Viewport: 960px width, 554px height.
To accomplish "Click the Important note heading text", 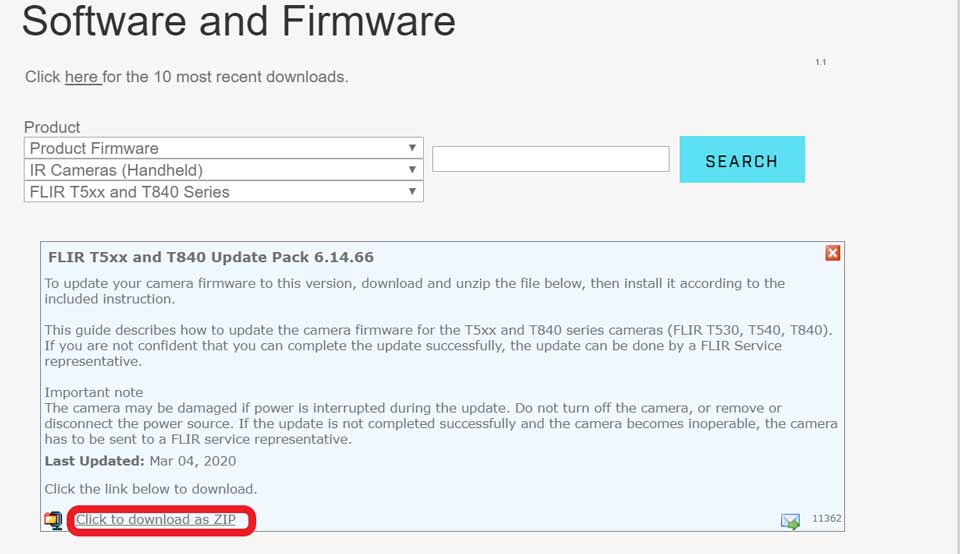I will [94, 392].
